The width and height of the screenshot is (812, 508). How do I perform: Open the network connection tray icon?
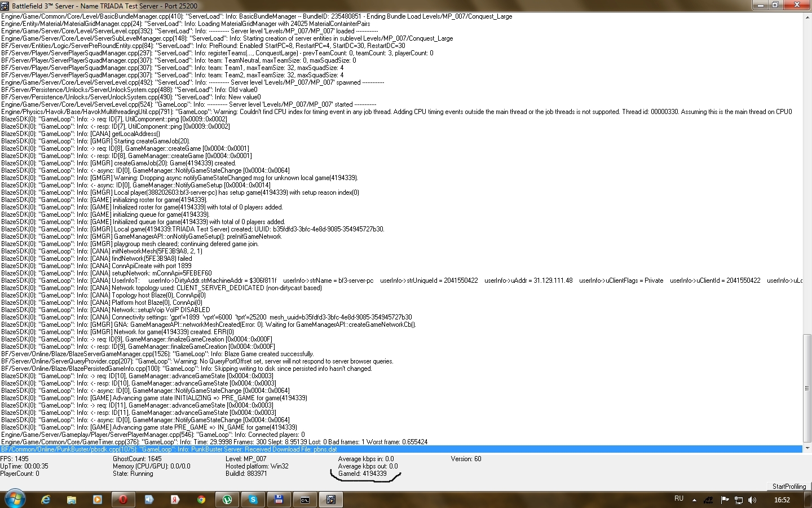pos(738,500)
